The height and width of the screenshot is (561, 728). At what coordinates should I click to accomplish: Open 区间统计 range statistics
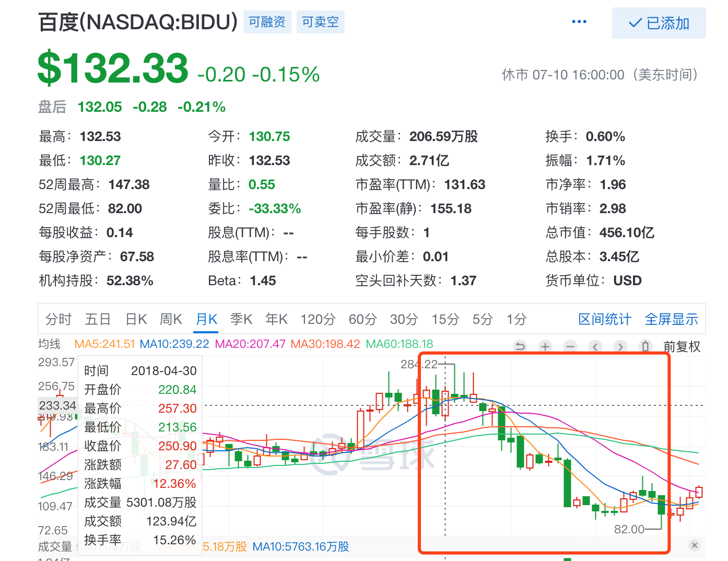(x=605, y=319)
